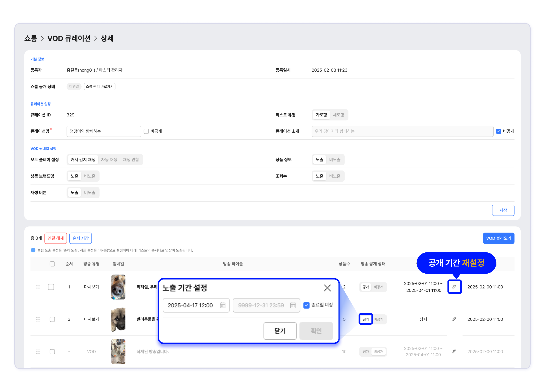Open calendar icon for start date field

(x=222, y=305)
